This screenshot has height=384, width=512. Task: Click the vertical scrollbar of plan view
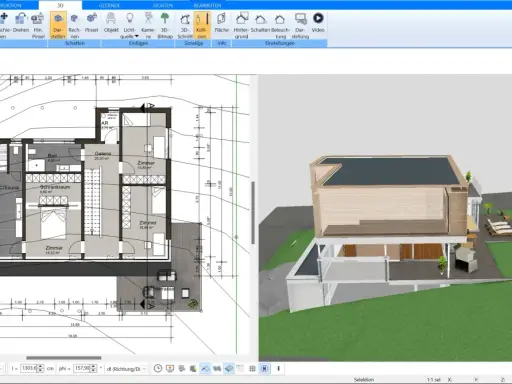253,213
